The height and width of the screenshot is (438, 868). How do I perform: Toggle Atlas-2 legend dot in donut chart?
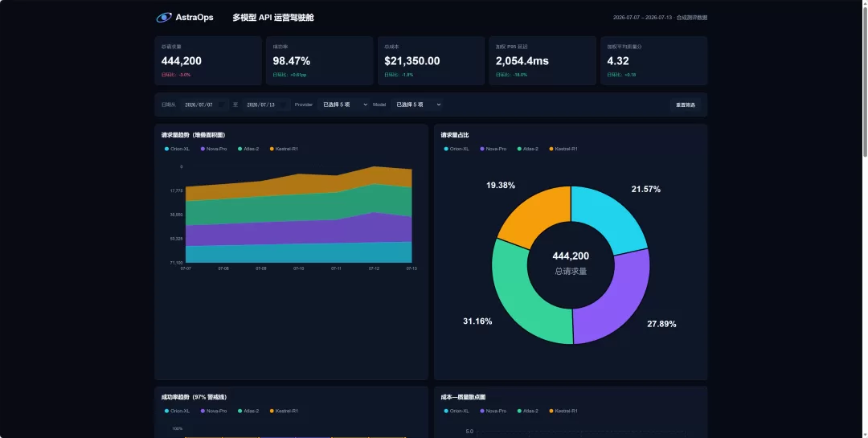click(519, 149)
